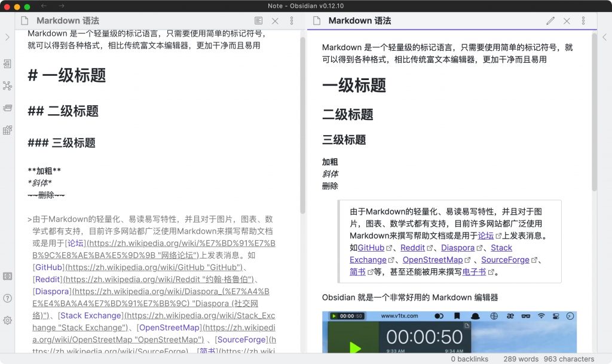
Task: Open graph view from the ribbon
Action: [7, 86]
